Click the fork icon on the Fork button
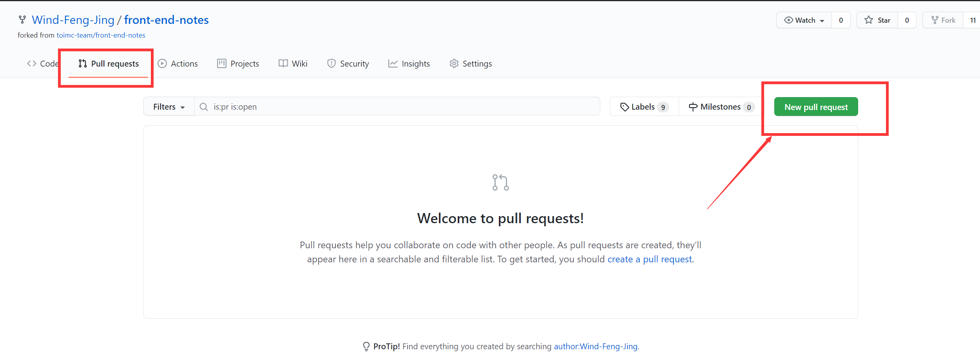980x361 pixels. [x=935, y=20]
